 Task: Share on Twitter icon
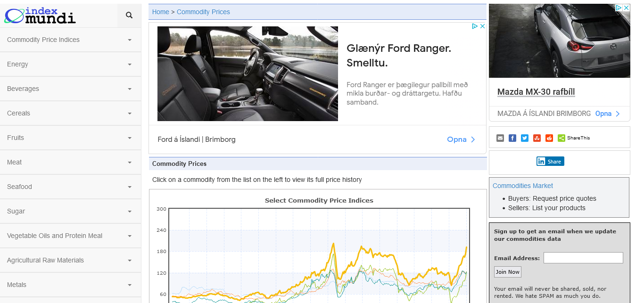[525, 138]
